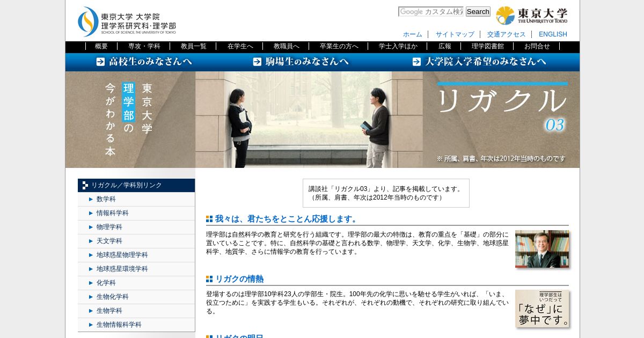Open the 広報 menu item
Screen dimensions: 644x338
(x=445, y=47)
